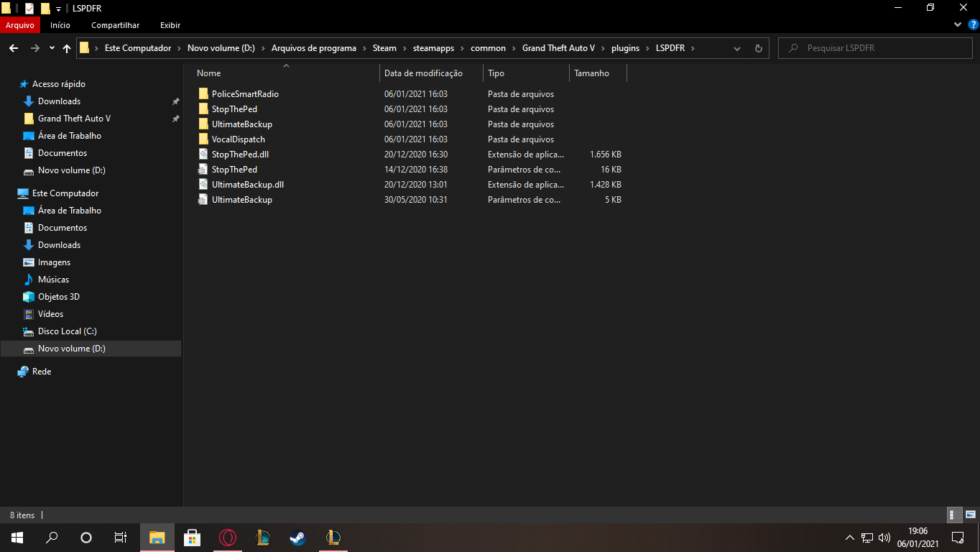Select the StopThePed.dll file icon
The width and height of the screenshot is (980, 552).
point(204,155)
